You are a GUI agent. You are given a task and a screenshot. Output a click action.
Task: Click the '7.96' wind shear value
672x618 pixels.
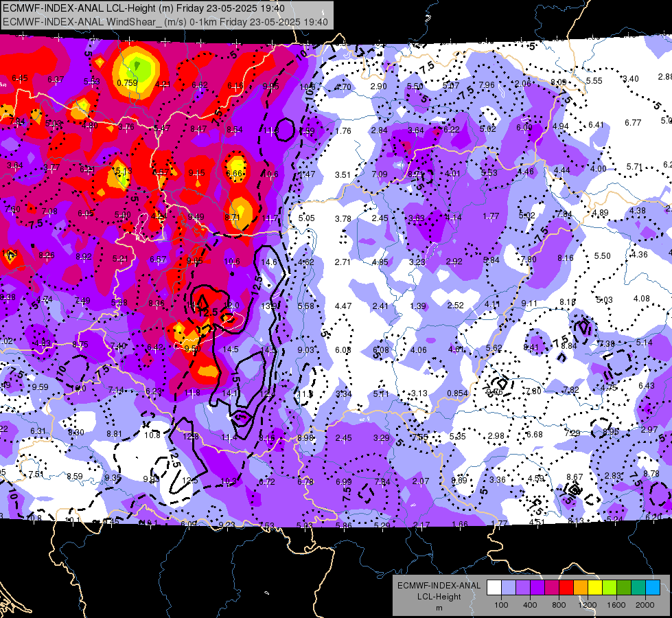coord(487,85)
